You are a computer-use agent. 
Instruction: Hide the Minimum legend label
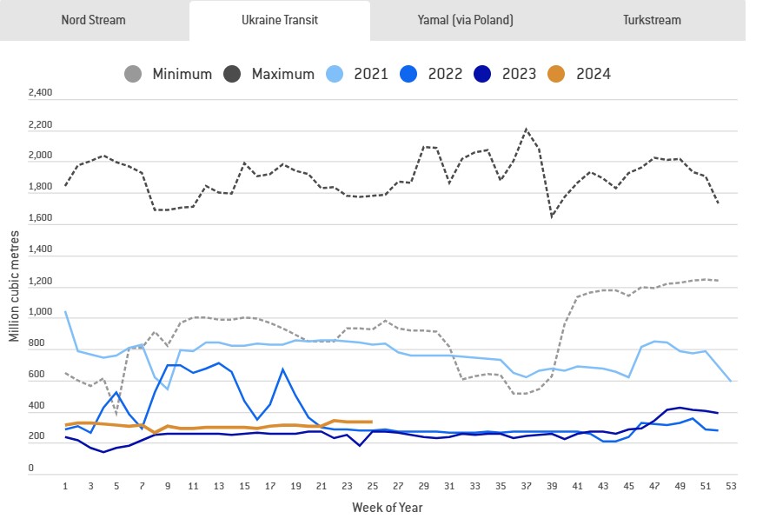click(182, 74)
